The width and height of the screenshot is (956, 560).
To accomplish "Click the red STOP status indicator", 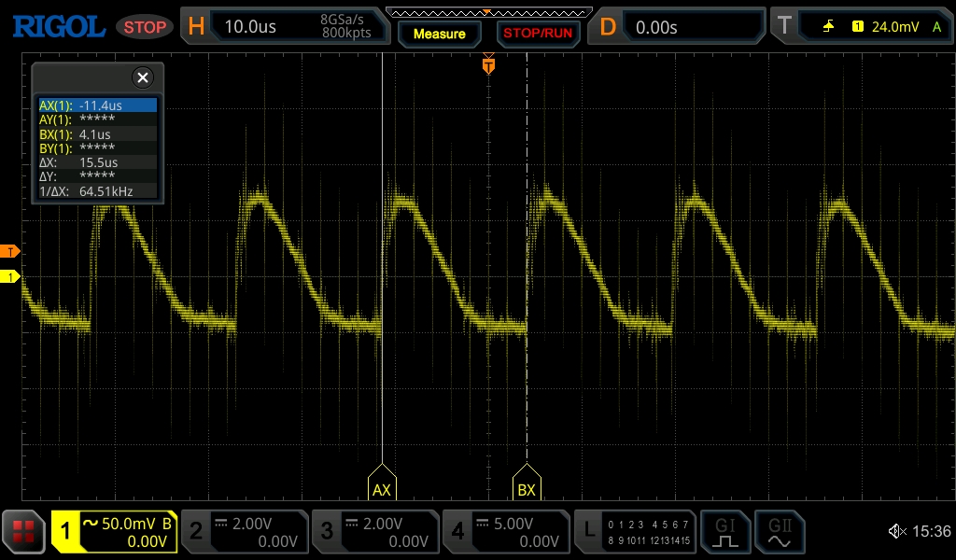I will [145, 27].
